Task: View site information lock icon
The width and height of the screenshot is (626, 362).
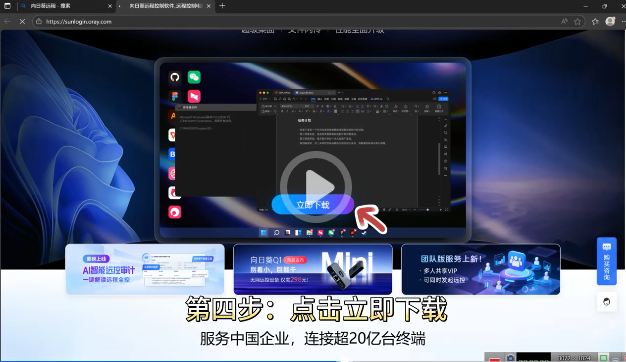Action: 39,22
